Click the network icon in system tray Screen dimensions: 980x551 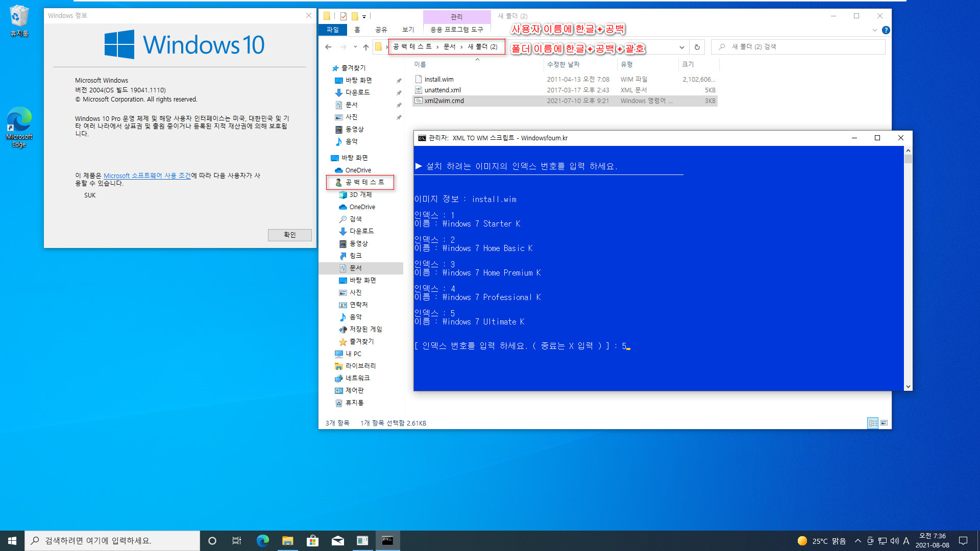pos(883,541)
